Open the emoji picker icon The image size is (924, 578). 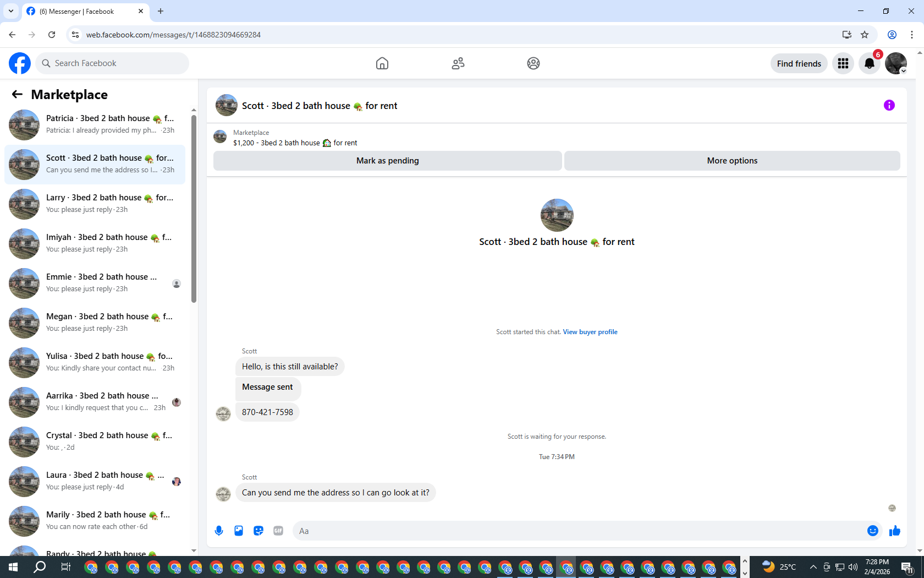pos(873,531)
